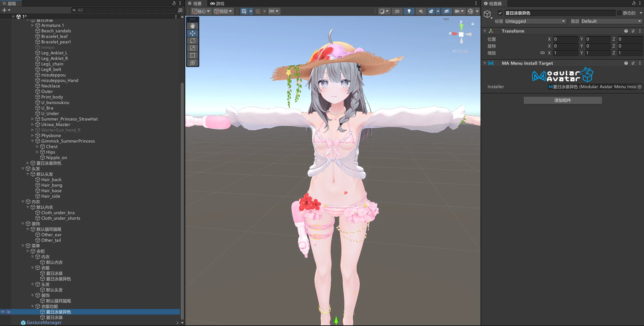This screenshot has height=326, width=644.
Task: Open local/global (局部) dropdown
Action: 223,11
